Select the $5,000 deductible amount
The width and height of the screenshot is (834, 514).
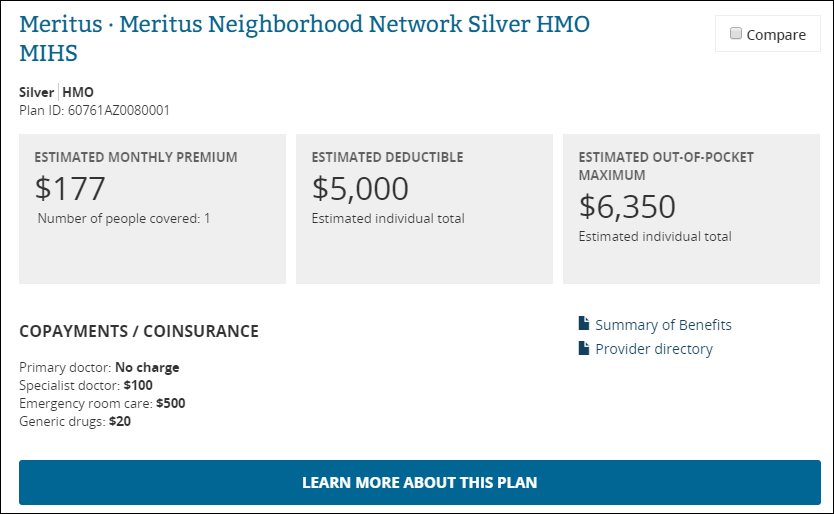pyautogui.click(x=360, y=189)
